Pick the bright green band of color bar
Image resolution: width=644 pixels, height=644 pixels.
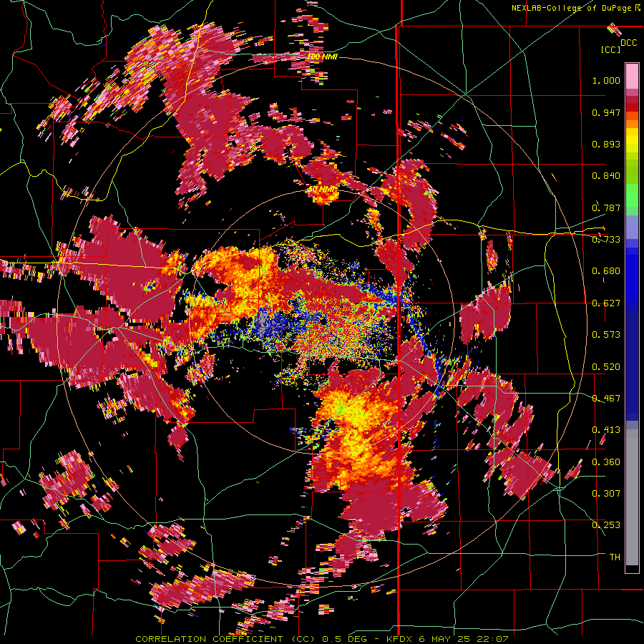click(632, 195)
